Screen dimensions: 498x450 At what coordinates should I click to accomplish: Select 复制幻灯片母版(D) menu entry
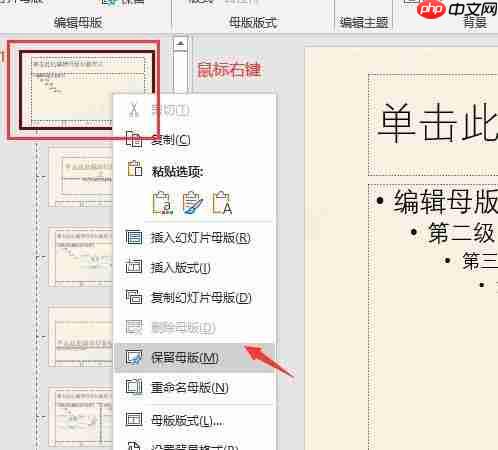(x=194, y=297)
